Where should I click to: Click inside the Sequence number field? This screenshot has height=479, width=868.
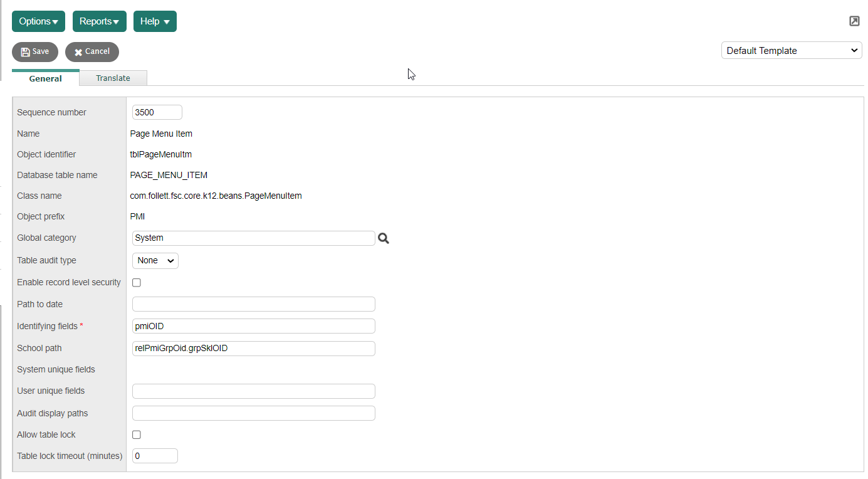pos(157,112)
